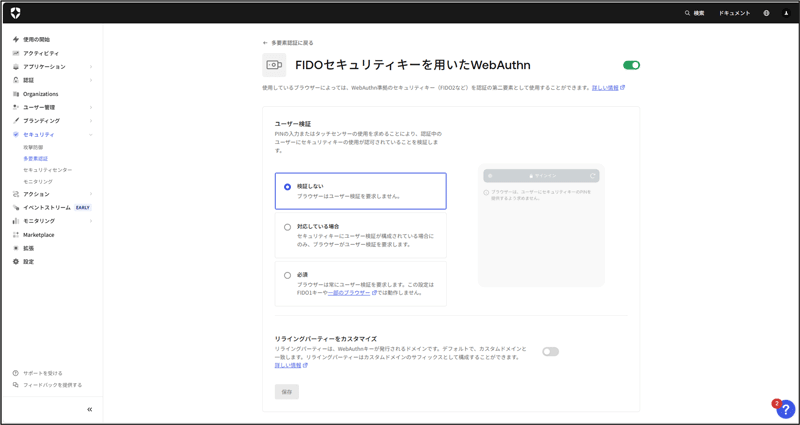Image resolution: width=800 pixels, height=425 pixels.
Task: Open the 多要素認証 submenu item
Action: coord(35,159)
